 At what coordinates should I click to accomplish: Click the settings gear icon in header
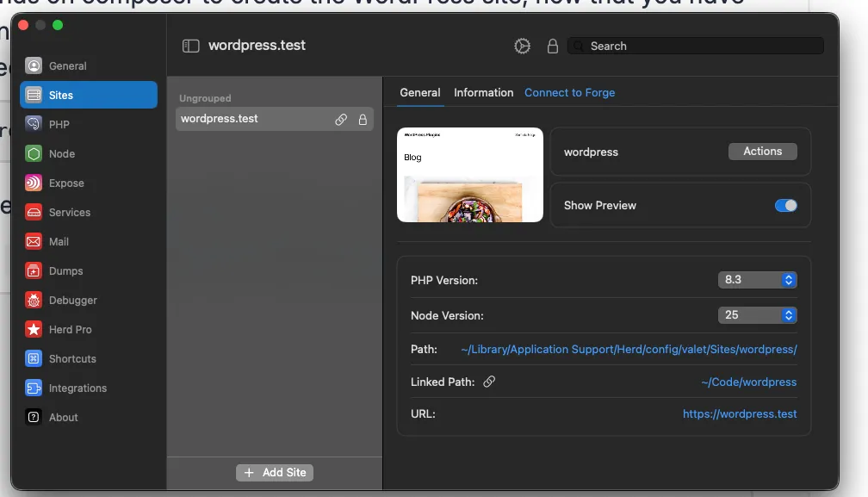coord(522,46)
